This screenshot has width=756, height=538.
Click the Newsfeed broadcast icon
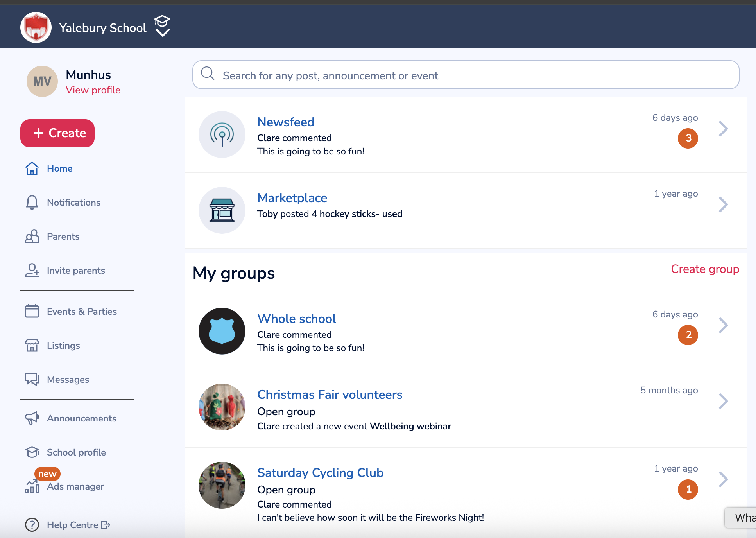[222, 134]
